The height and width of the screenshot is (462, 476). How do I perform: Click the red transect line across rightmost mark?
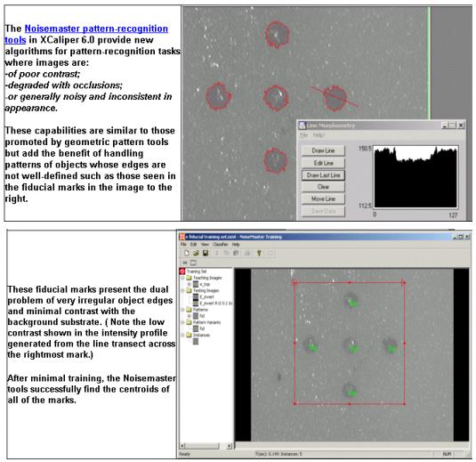[334, 97]
